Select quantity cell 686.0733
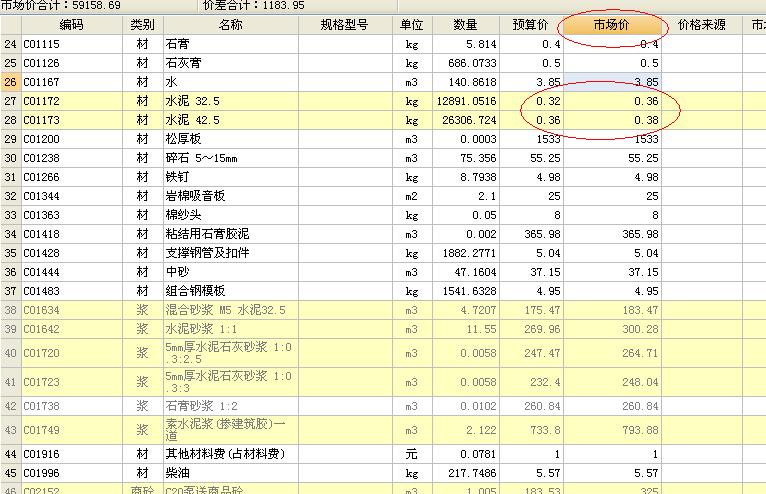Screen dimensions: 766x494 point(466,63)
